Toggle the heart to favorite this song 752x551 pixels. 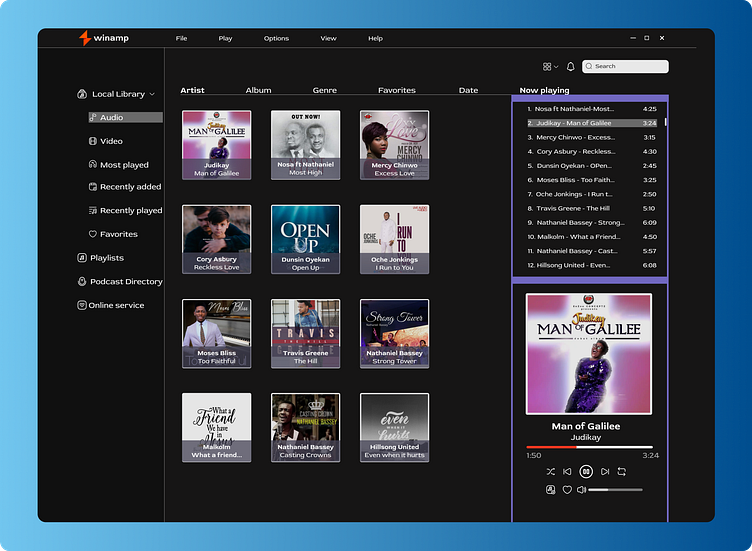(x=567, y=490)
